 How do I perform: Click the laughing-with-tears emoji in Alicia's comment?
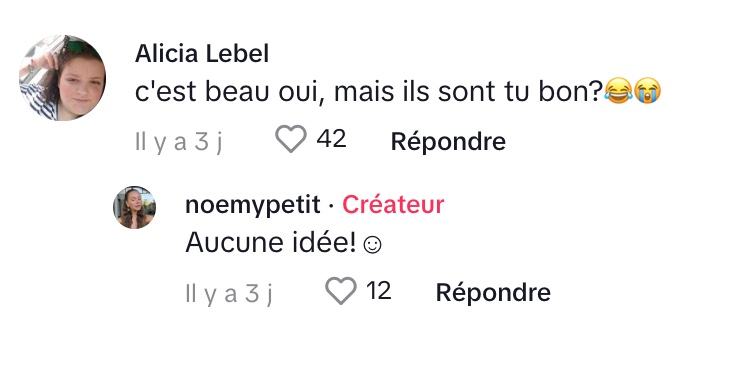point(618,91)
